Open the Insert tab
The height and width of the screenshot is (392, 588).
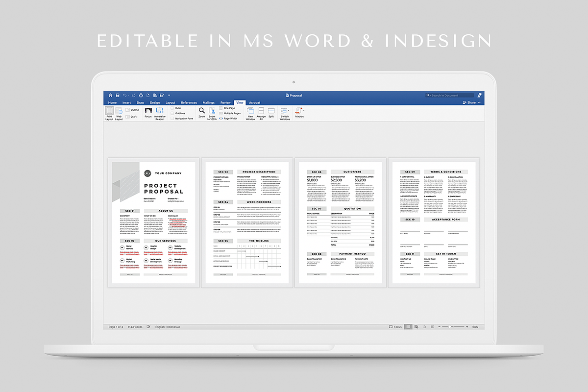[126, 103]
